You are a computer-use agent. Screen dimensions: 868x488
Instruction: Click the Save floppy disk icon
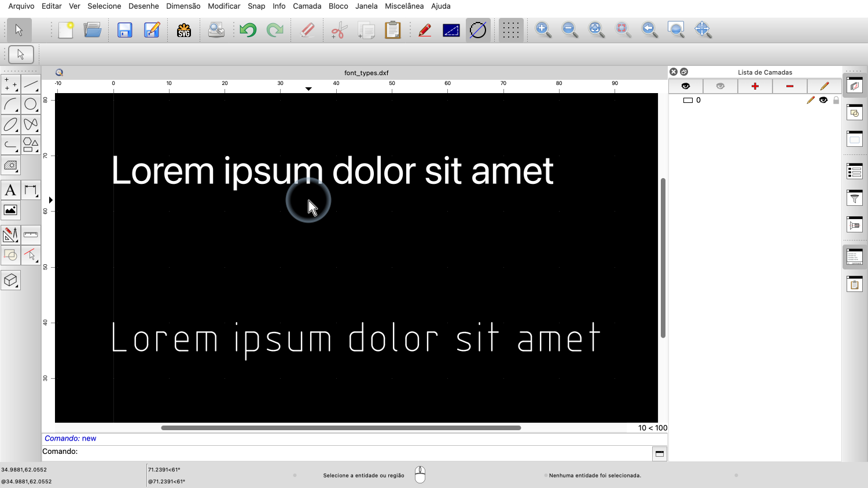(x=124, y=30)
